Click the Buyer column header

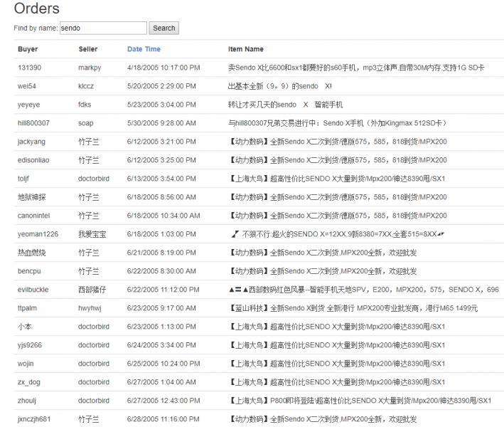[28, 49]
